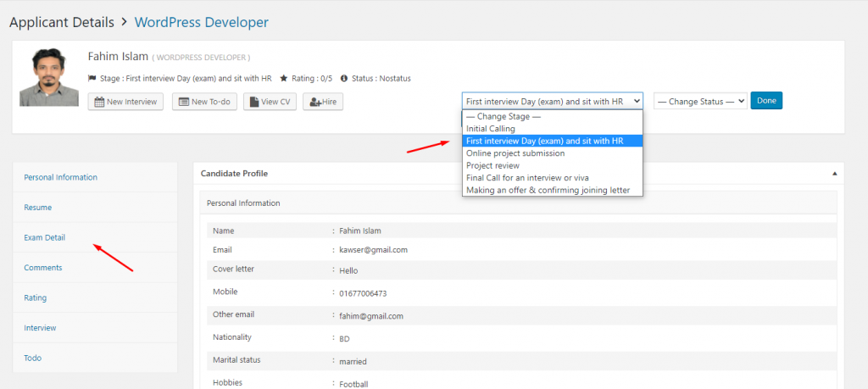Screen dimensions: 868x389
Task: Choose Making an offer & confirming joining letter
Action: pos(553,190)
